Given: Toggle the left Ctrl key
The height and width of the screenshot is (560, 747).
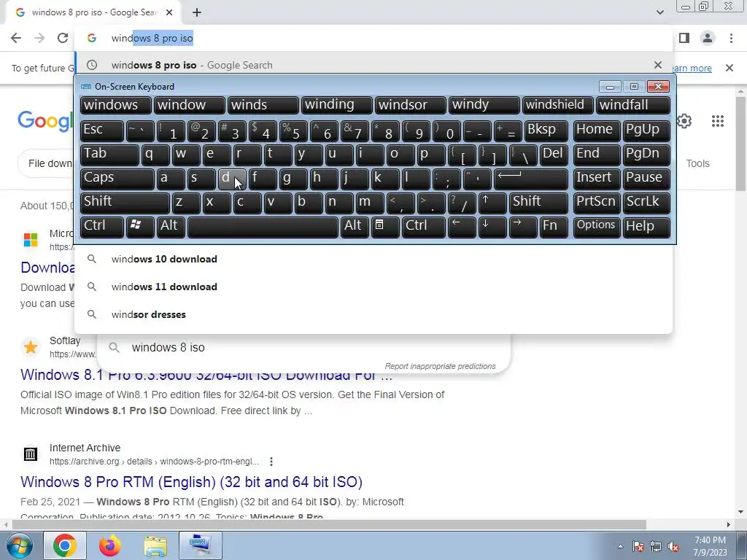Looking at the screenshot, I should 102,227.
